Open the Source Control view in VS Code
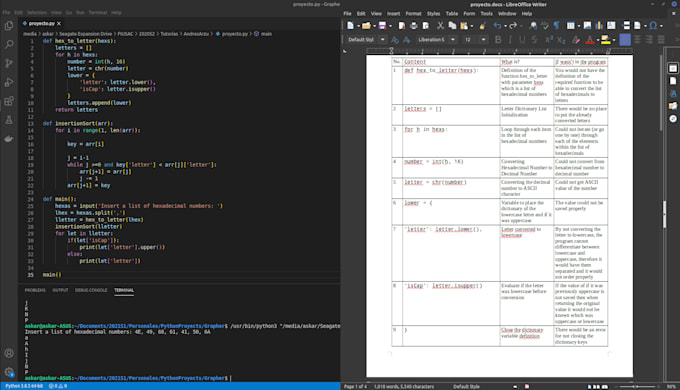The height and width of the screenshot is (390, 680). [x=9, y=63]
